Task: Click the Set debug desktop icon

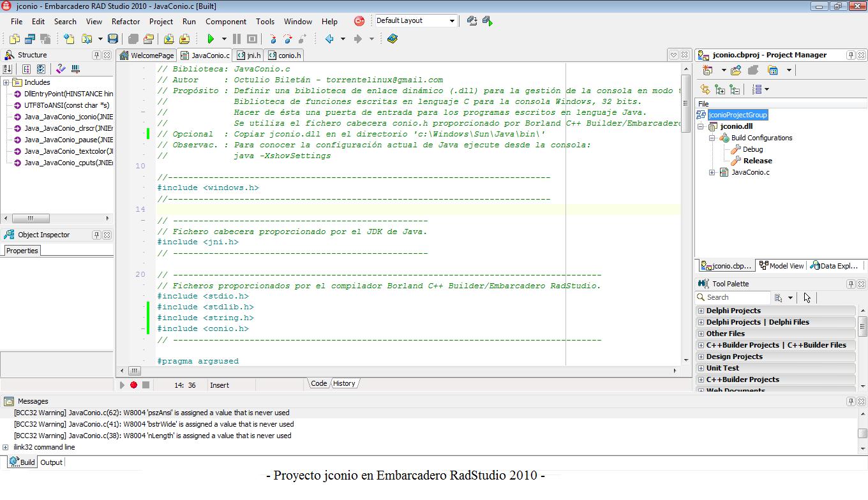Action: [x=488, y=21]
